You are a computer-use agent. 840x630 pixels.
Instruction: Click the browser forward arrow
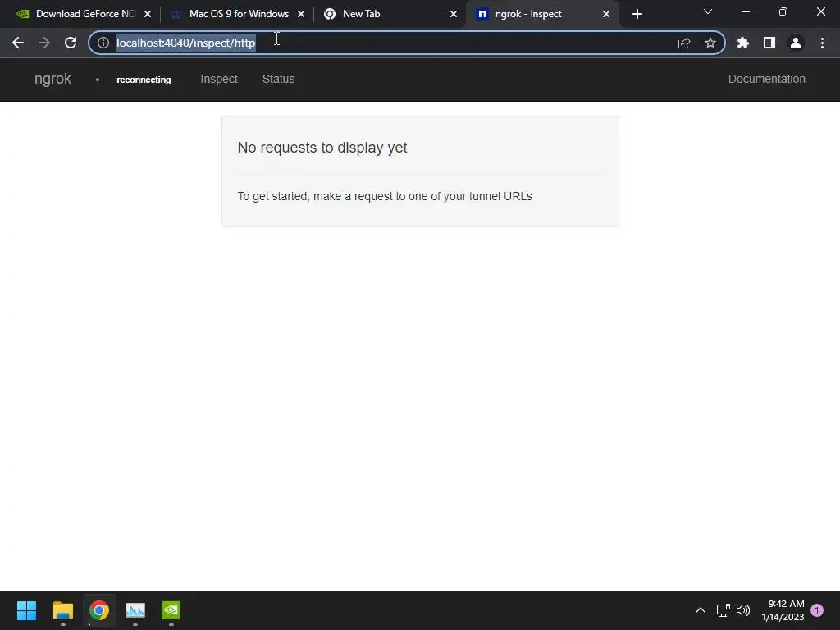point(44,43)
